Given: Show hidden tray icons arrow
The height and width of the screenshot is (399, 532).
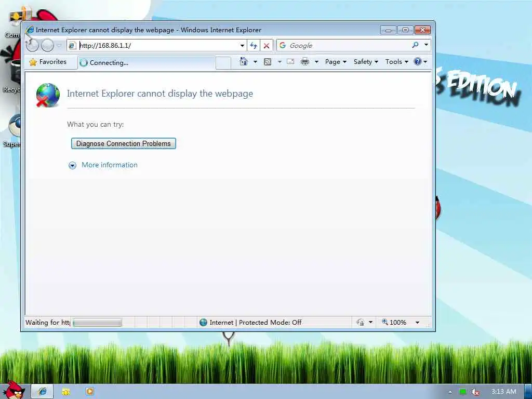Looking at the screenshot, I should [450, 392].
